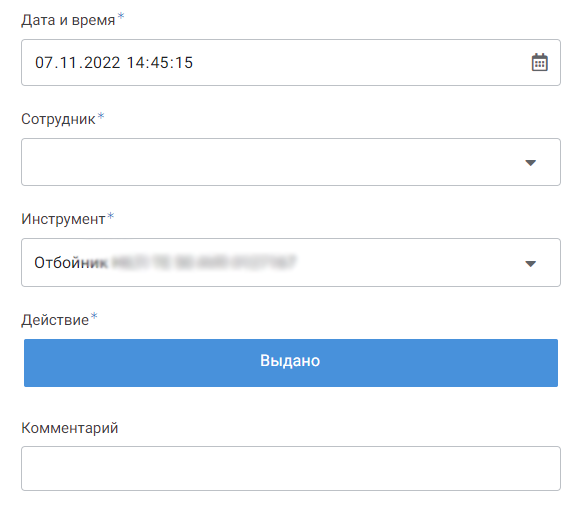Open the calendar date picker icon
The width and height of the screenshot is (587, 515).
539,62
